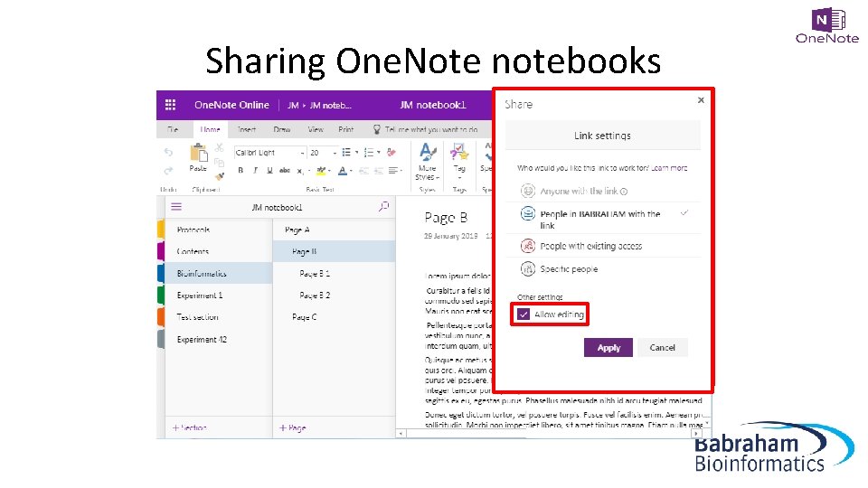Click the horizontal scrollbar left arrow
The width and height of the screenshot is (868, 488).
[401, 433]
